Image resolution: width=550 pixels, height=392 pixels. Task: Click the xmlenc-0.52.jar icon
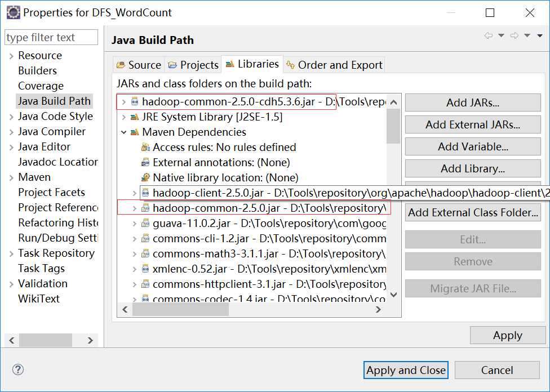click(145, 269)
